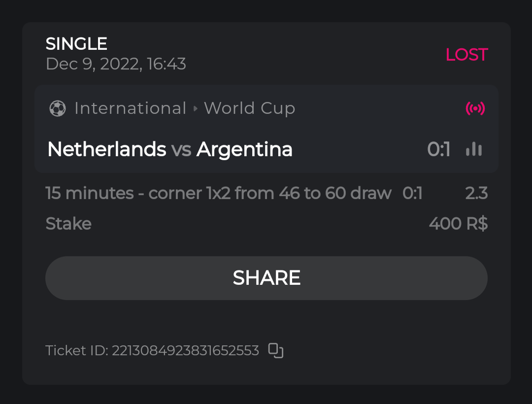The height and width of the screenshot is (404, 532).
Task: Click the 0:1 result beside bet description
Action: [412, 193]
